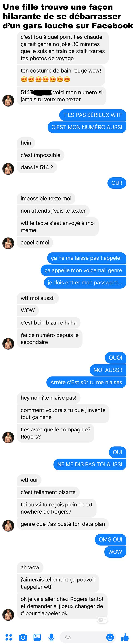Open the emoji picker smiley icon

click(110, 637)
